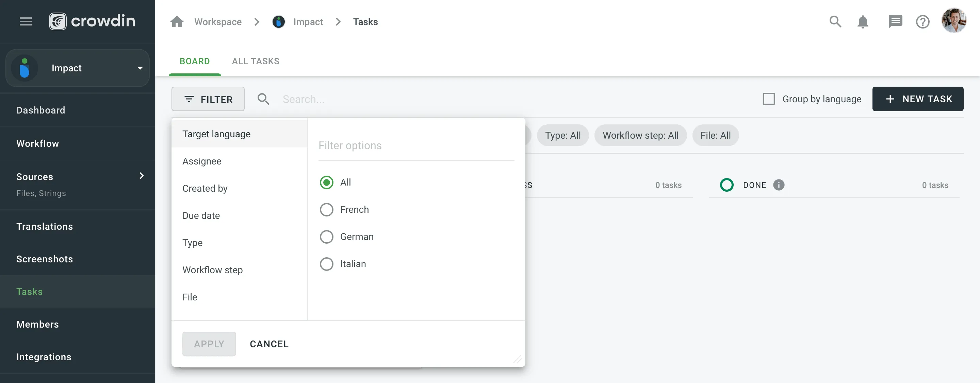Screen dimensions: 980x383
Task: Select Due date filter category
Action: point(239,216)
